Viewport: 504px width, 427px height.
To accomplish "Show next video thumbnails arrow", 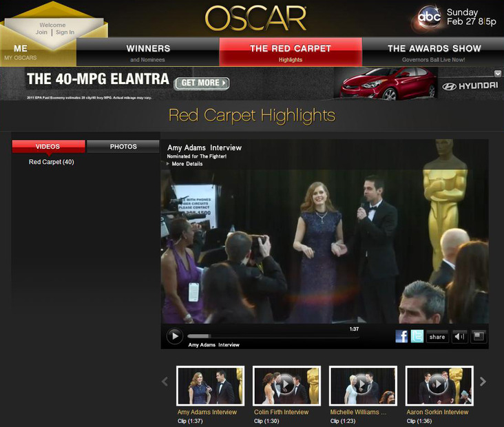I will (x=483, y=382).
